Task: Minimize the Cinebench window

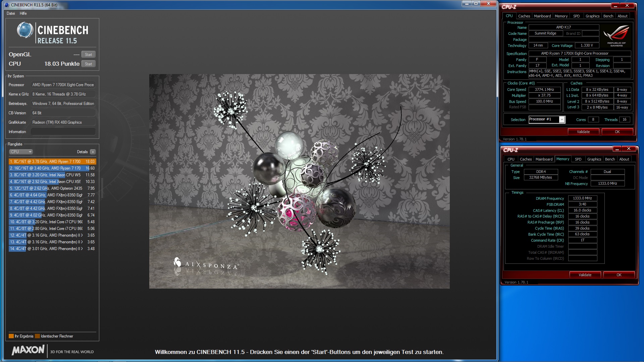Action: 467,3
